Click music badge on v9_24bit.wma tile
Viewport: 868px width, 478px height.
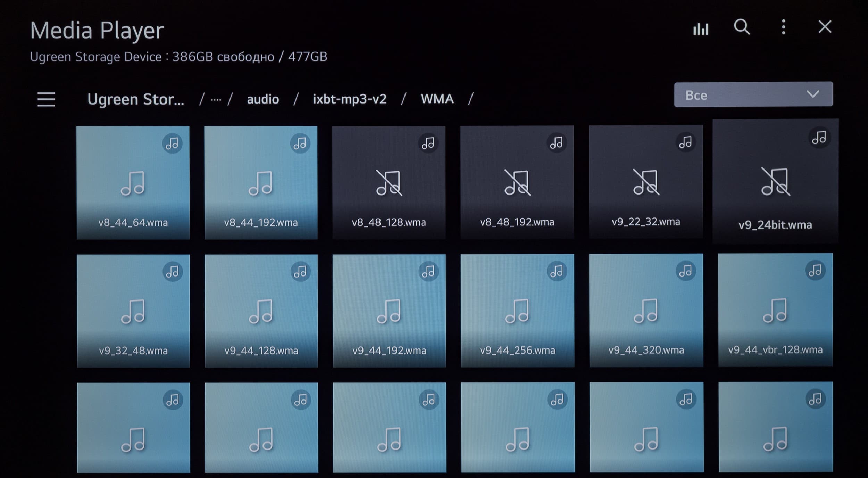tap(819, 138)
